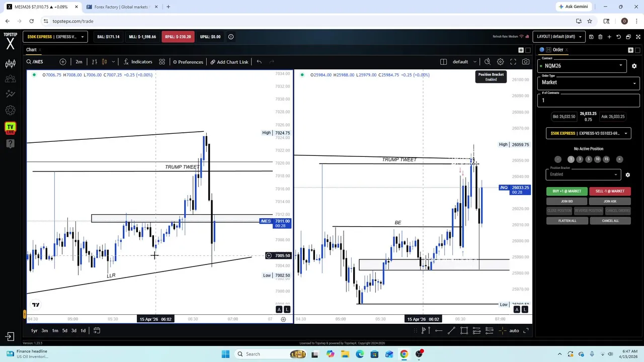644x362 pixels.
Task: Click the logout icon at sidebar bottom
Action: [10, 337]
